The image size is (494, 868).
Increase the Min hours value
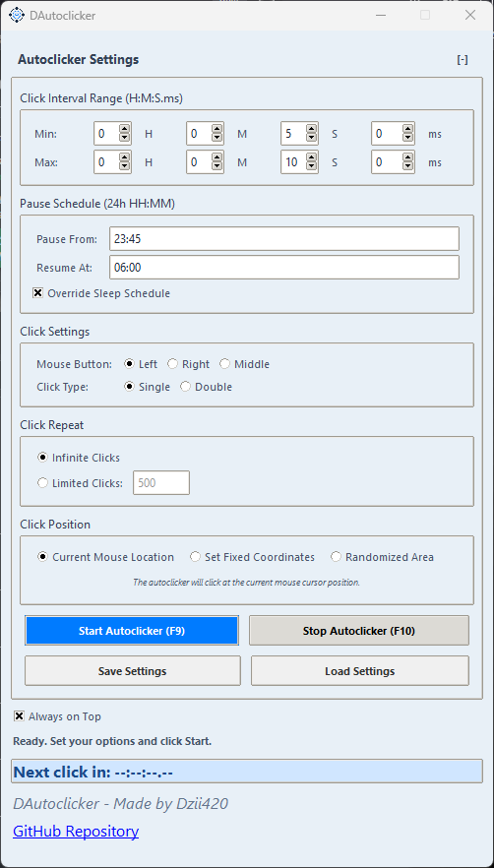[x=125, y=130]
